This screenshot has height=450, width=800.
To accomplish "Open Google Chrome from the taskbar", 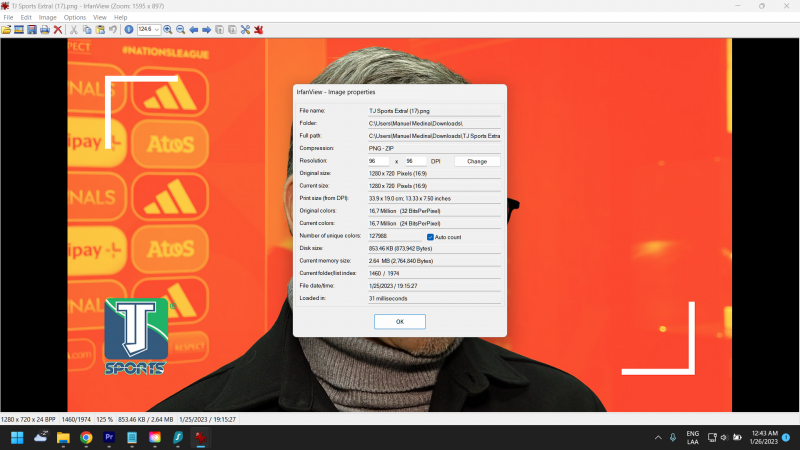I will click(86, 438).
